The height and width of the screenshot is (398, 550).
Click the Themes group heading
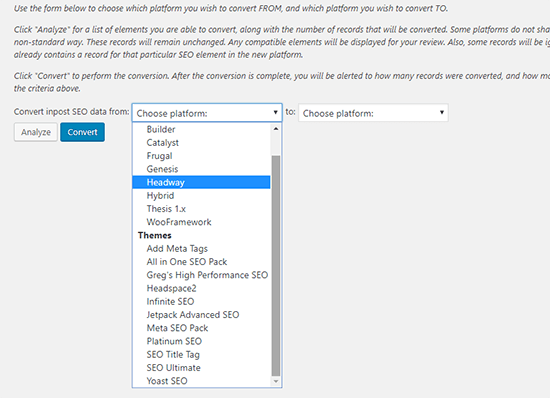click(155, 235)
